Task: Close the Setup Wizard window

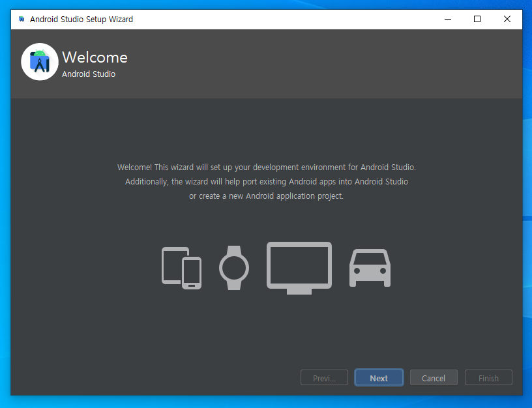Action: coord(507,19)
